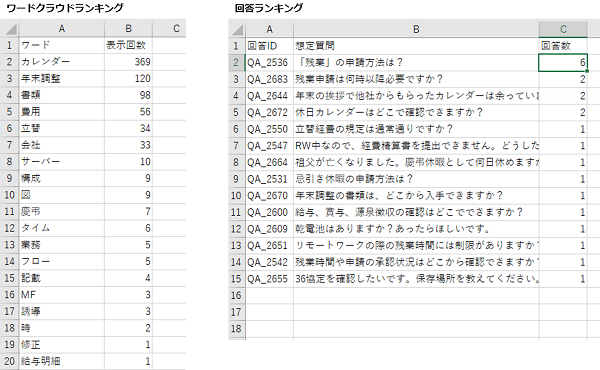
Task: Select the QA_2600 cell
Action: click(269, 212)
